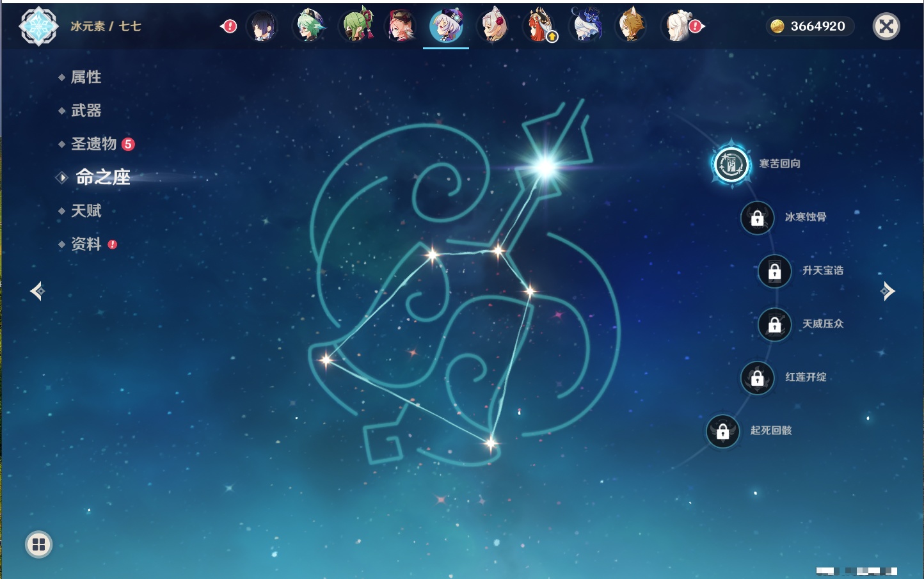The image size is (924, 579).
Task: View locked constellation 红莲开绽
Action: coord(757,377)
